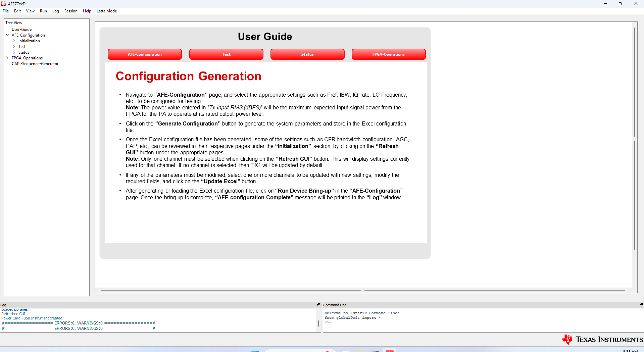The image size is (644, 352).
Task: Undock the Command Line panel via its float icon
Action: point(641,305)
